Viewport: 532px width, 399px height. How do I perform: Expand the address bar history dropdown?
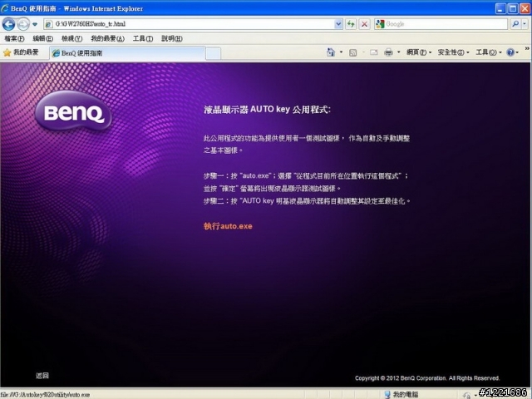(338, 24)
